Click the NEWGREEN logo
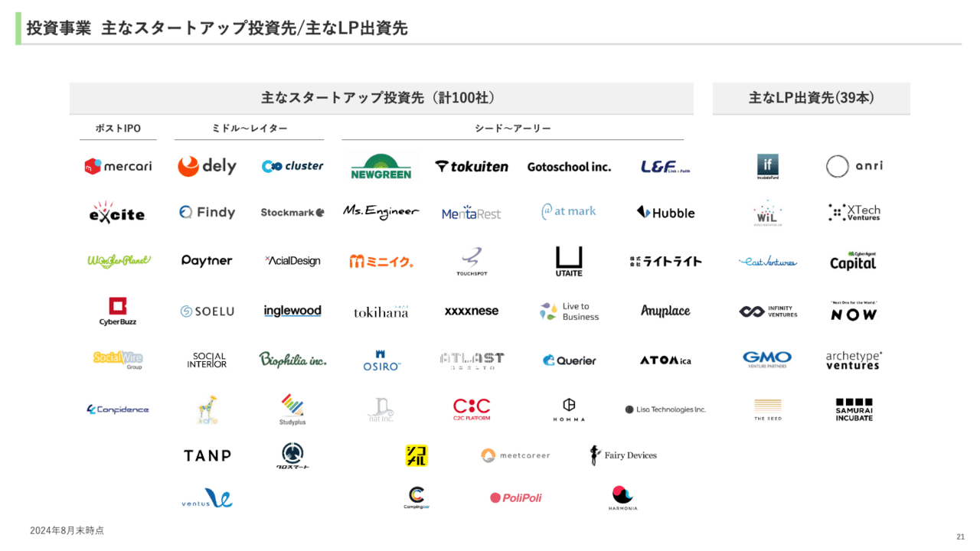This screenshot has height=551, width=980. click(381, 166)
